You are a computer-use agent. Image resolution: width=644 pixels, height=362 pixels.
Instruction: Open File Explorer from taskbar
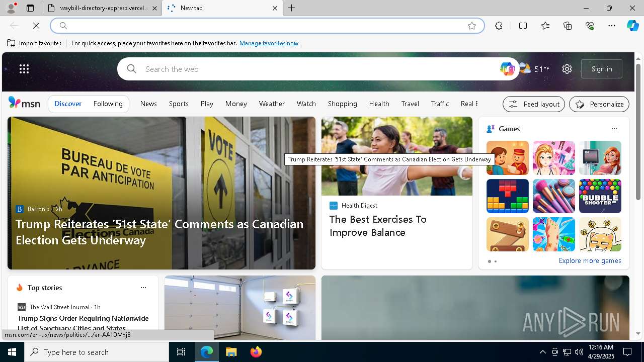coord(231,352)
